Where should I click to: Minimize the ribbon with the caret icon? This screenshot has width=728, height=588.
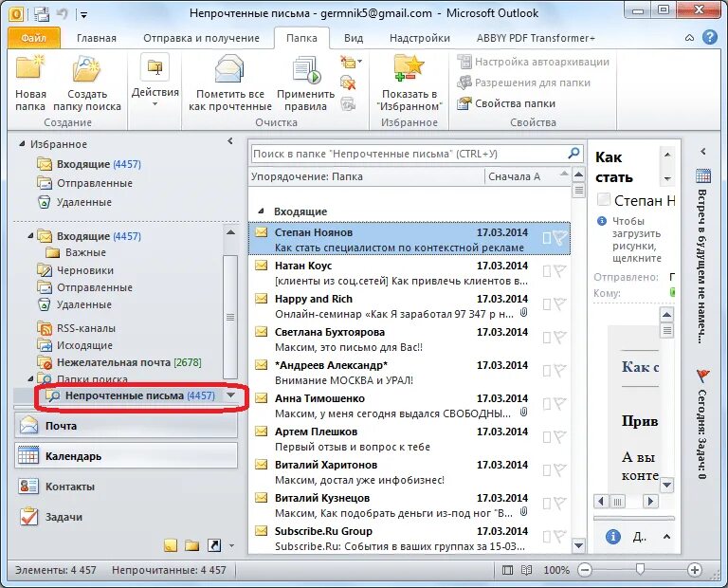tap(689, 38)
